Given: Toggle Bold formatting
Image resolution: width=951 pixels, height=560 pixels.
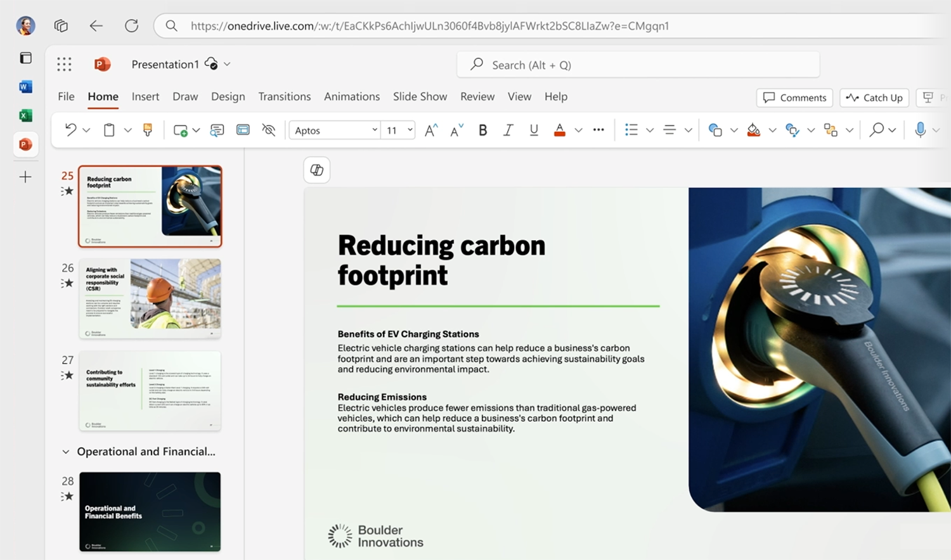Looking at the screenshot, I should coord(482,130).
